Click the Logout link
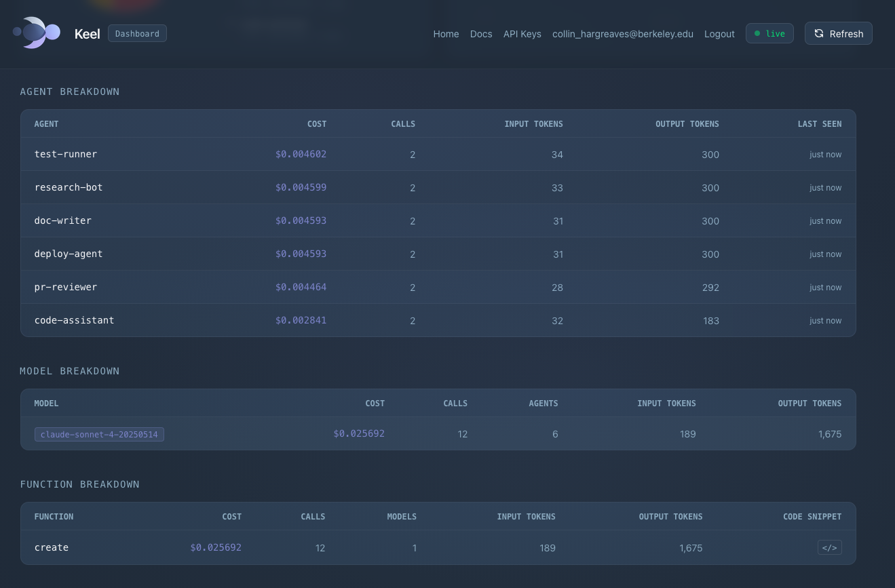 719,34
